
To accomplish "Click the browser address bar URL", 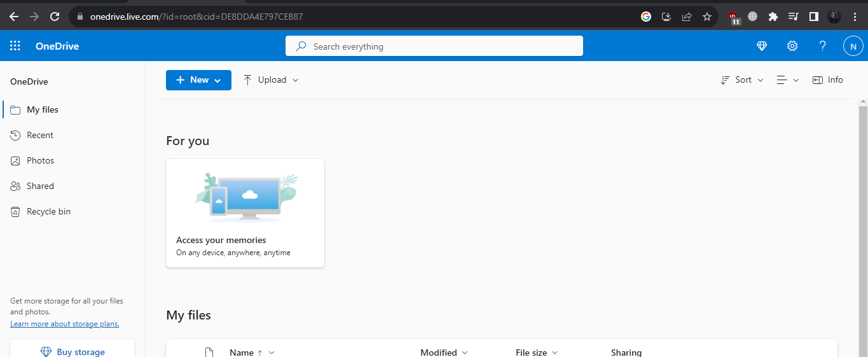I will click(x=196, y=17).
